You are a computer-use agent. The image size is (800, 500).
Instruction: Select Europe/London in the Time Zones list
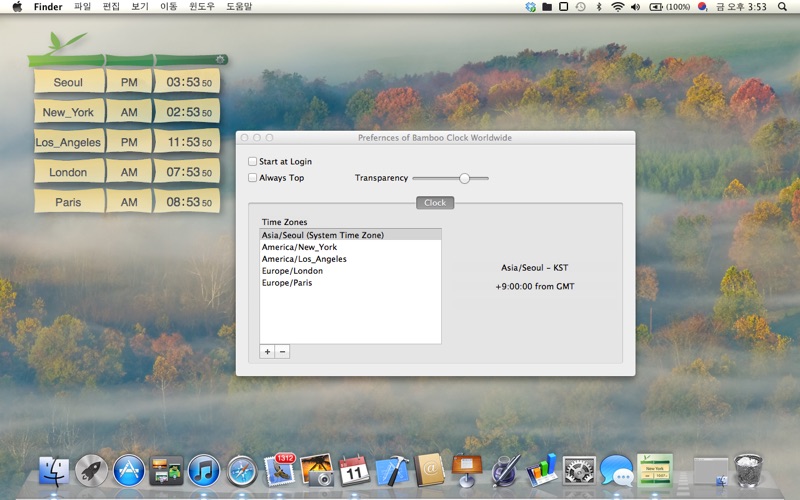[x=292, y=271]
